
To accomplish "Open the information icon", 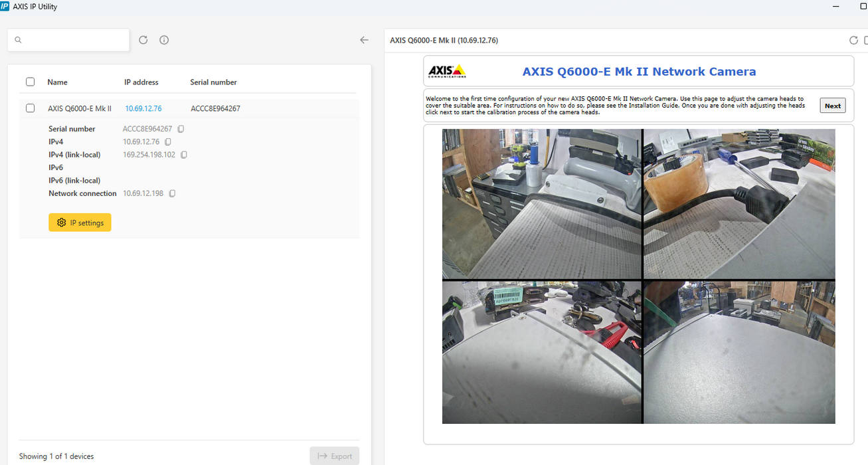I will (x=164, y=40).
